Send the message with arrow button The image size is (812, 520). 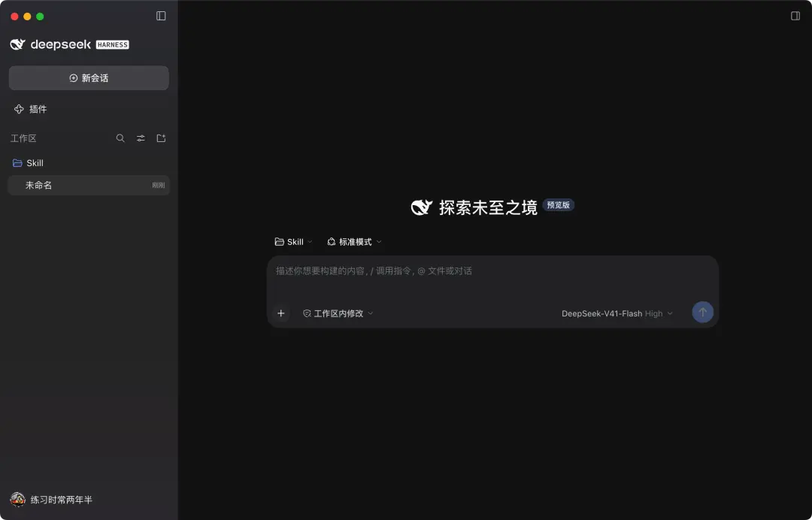coord(703,313)
